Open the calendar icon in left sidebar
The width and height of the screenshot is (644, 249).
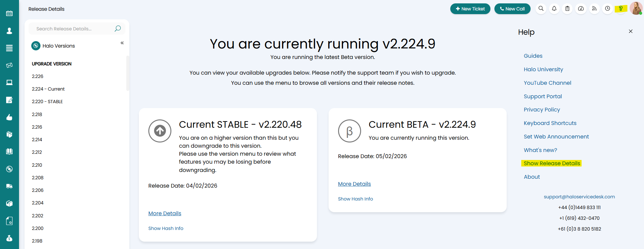pyautogui.click(x=10, y=13)
